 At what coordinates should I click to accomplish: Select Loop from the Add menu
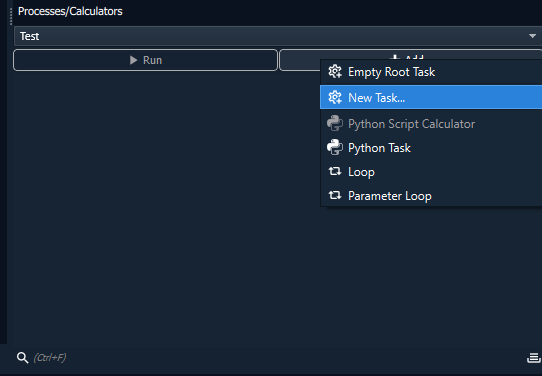tap(431, 172)
